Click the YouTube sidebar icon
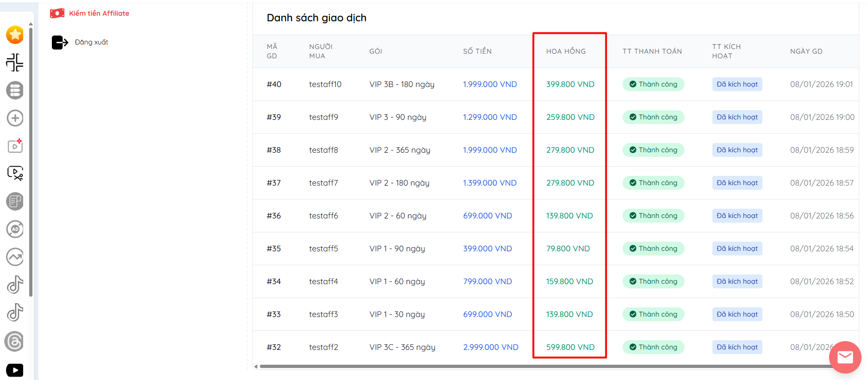Image resolution: width=868 pixels, height=380 pixels. pos(15,370)
